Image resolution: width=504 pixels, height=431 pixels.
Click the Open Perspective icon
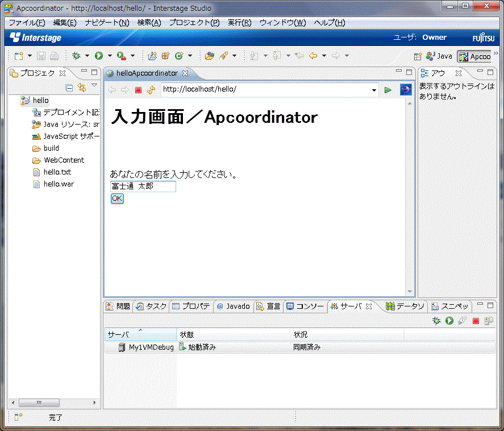tap(418, 57)
